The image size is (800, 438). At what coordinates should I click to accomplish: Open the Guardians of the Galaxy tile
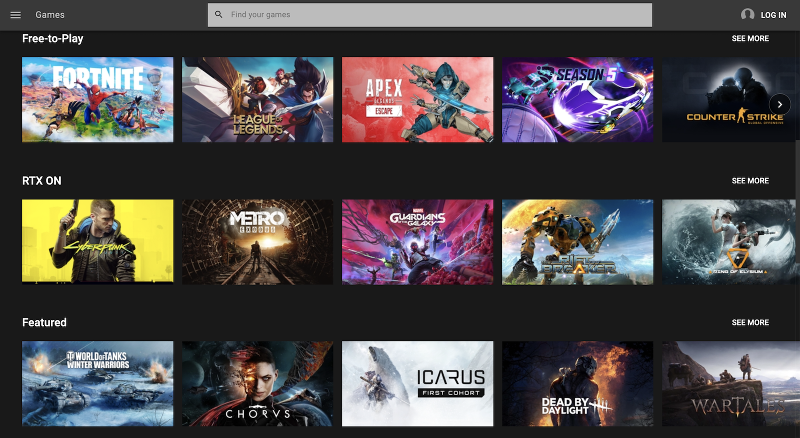(417, 241)
